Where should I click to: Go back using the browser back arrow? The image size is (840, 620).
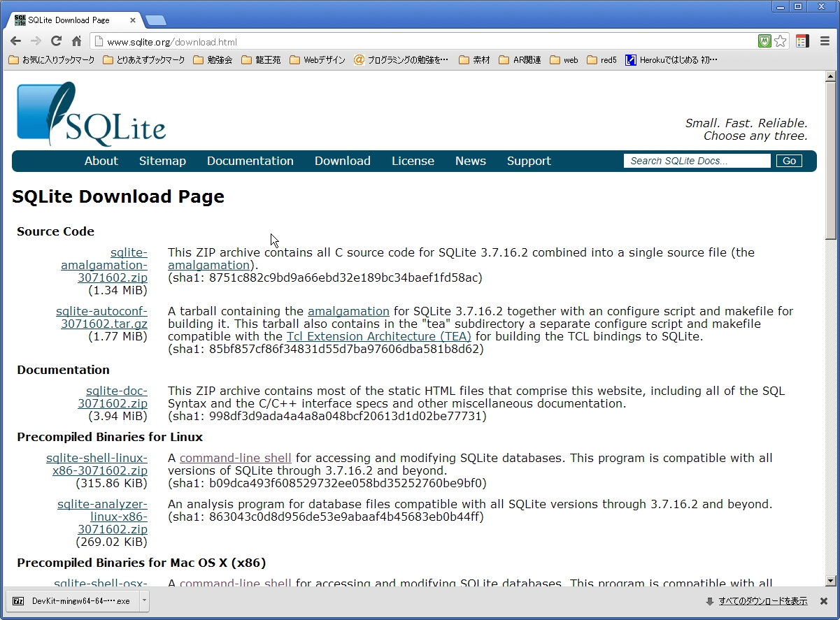[15, 41]
